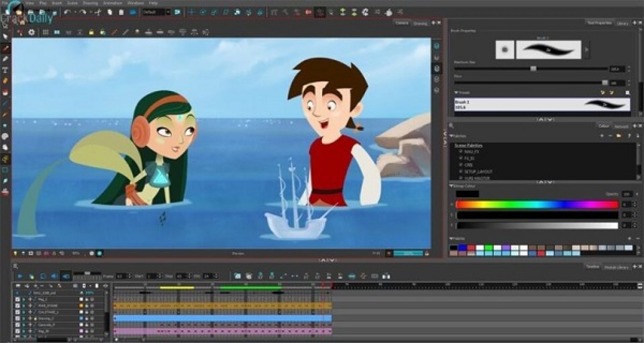Toggle the SETUP_LAYOUT palette checkbox
The width and height of the screenshot is (644, 343).
[461, 171]
